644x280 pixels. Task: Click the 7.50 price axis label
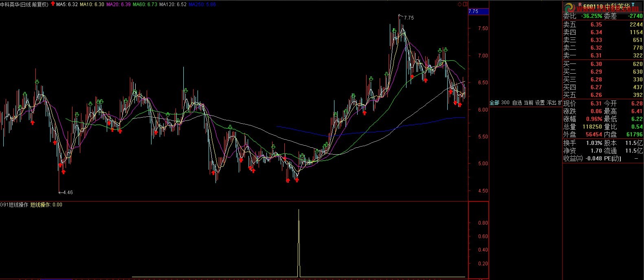(483, 28)
